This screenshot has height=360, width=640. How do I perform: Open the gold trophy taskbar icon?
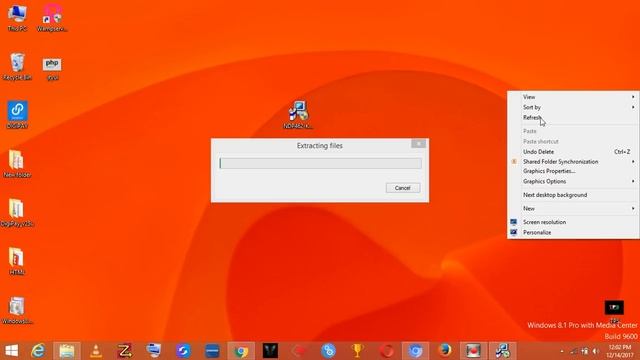pos(358,351)
